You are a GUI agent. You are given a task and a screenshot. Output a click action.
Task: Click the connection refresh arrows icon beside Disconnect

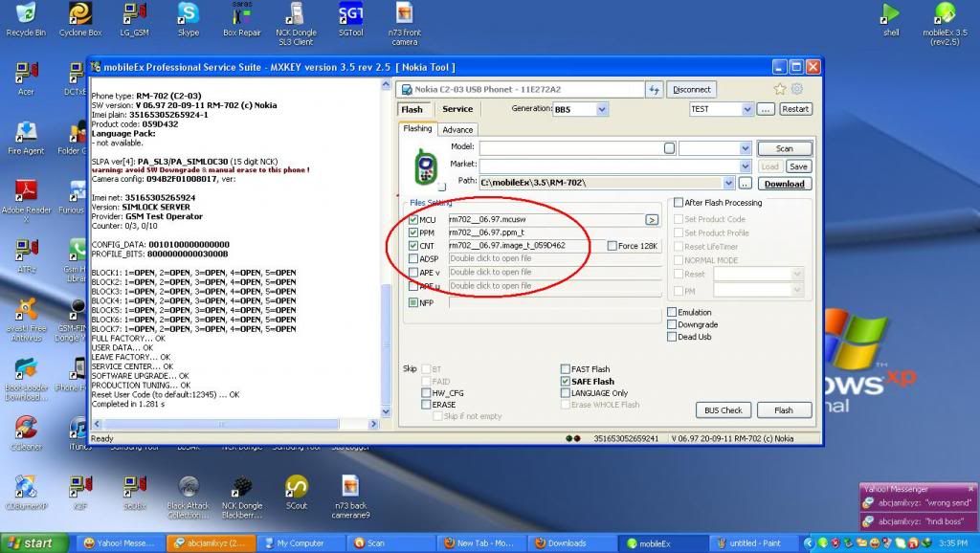coord(654,89)
